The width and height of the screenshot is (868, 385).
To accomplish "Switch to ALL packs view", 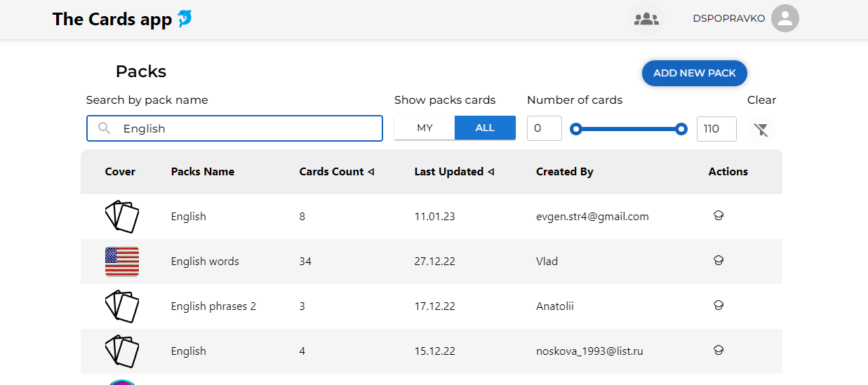I will coord(485,128).
